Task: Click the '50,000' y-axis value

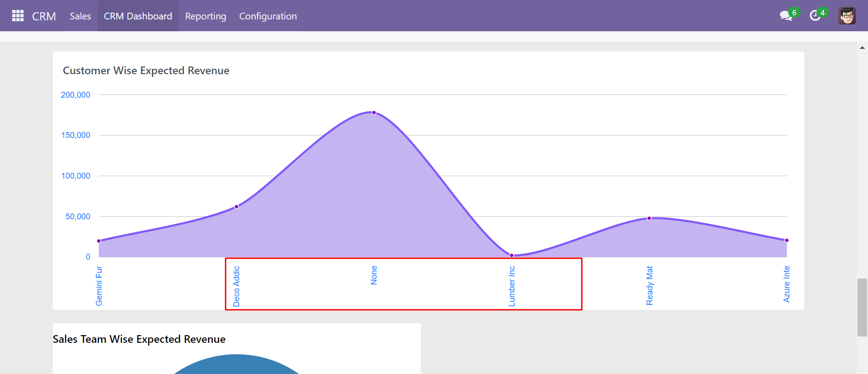Action: (78, 217)
